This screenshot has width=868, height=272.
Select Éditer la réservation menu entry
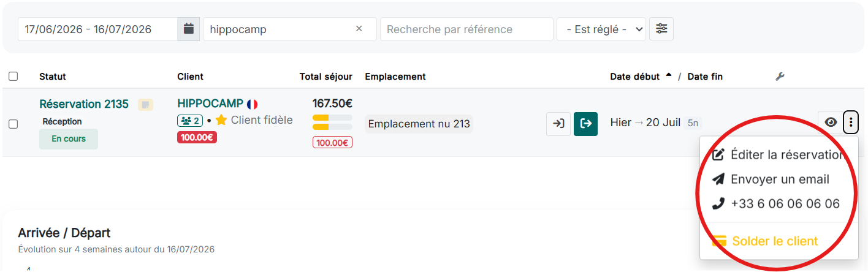click(x=779, y=154)
